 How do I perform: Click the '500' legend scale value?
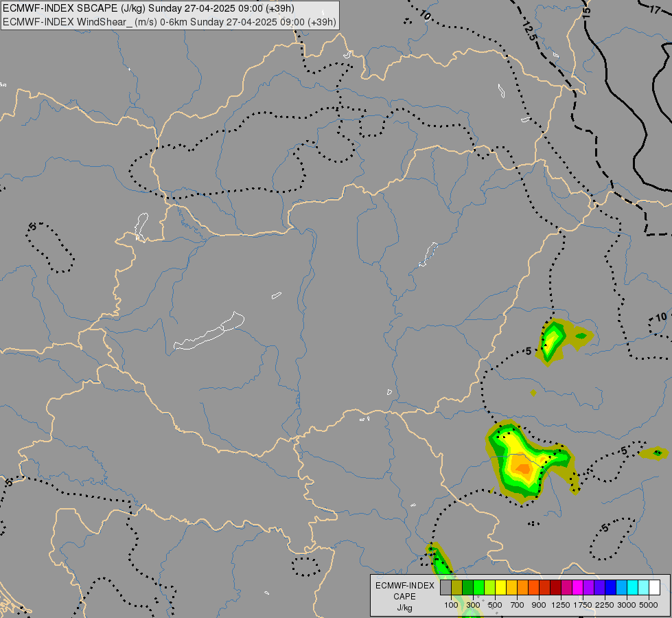coord(495,605)
